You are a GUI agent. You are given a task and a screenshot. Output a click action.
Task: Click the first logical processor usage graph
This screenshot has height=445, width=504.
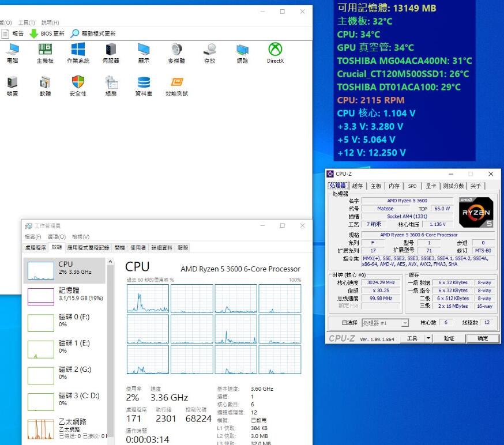point(148,299)
